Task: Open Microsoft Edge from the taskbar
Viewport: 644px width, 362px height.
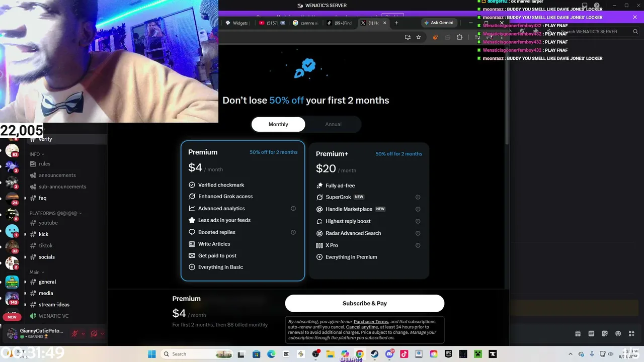Action: (271, 354)
